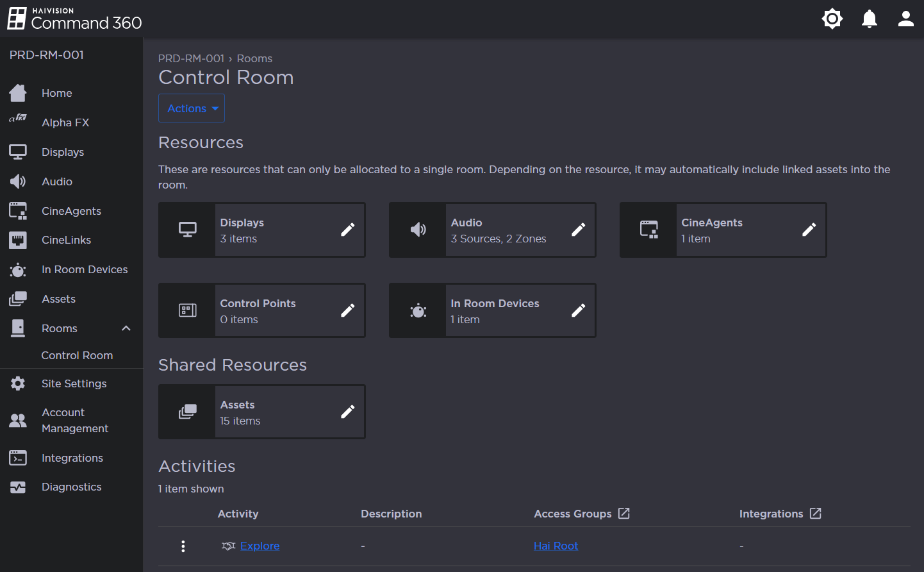Screen dimensions: 924x572
Task: Open the Actions dropdown
Action: tap(192, 108)
